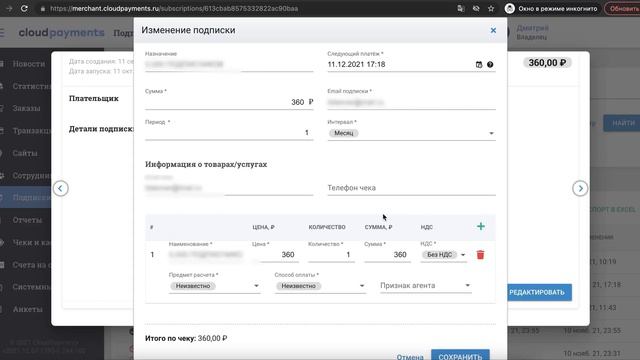This screenshot has height=360, width=640.
Task: Click the browser address bar URL
Action: [174, 9]
